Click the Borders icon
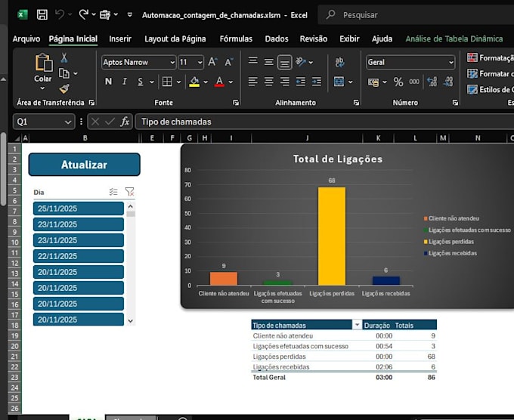514x420 pixels. click(167, 82)
